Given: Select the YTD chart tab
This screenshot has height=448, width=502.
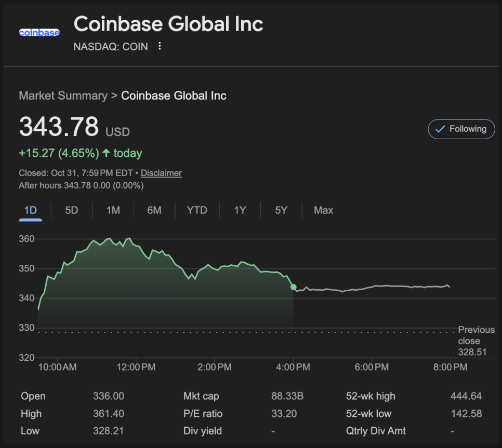Looking at the screenshot, I should pyautogui.click(x=197, y=210).
